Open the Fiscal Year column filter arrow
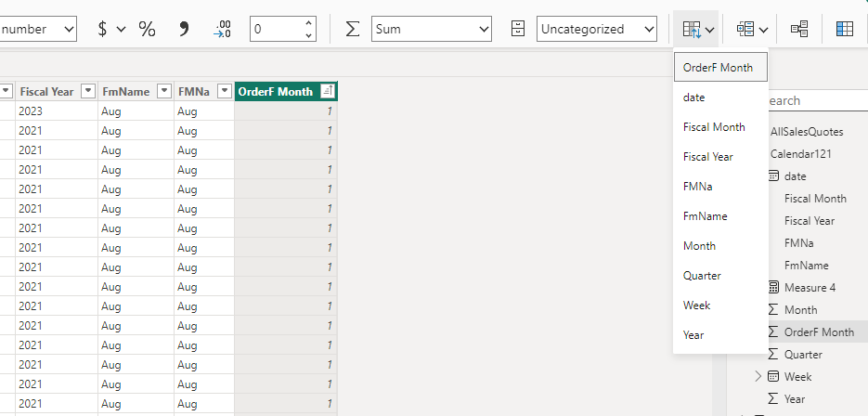Screen dimensions: 868x416 88,91
